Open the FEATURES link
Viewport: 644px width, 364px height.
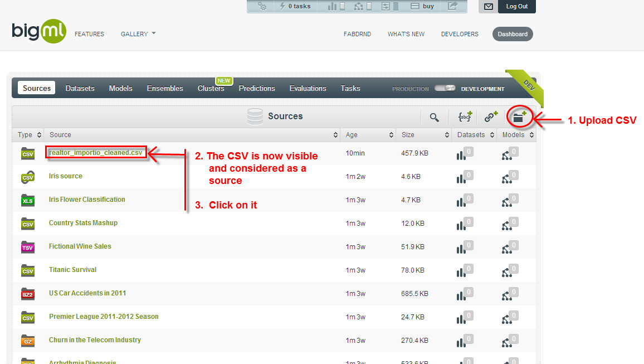pyautogui.click(x=89, y=34)
